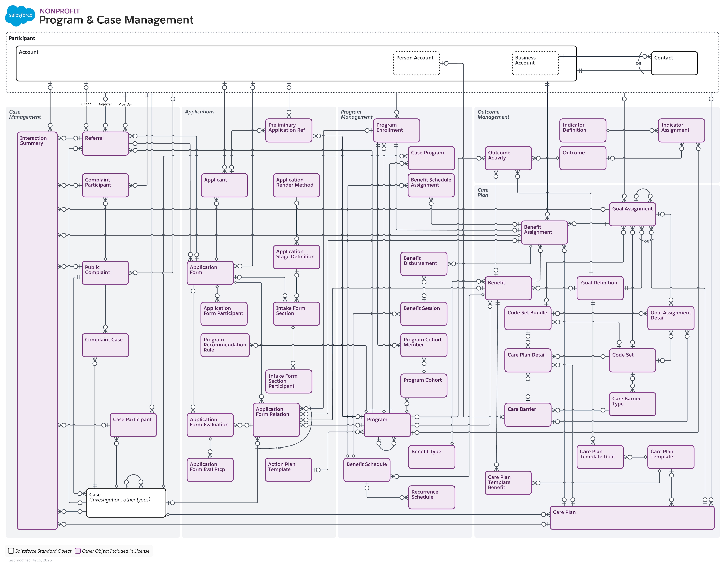
Task: Click the 'Provider' relationship label
Action: pos(125,104)
